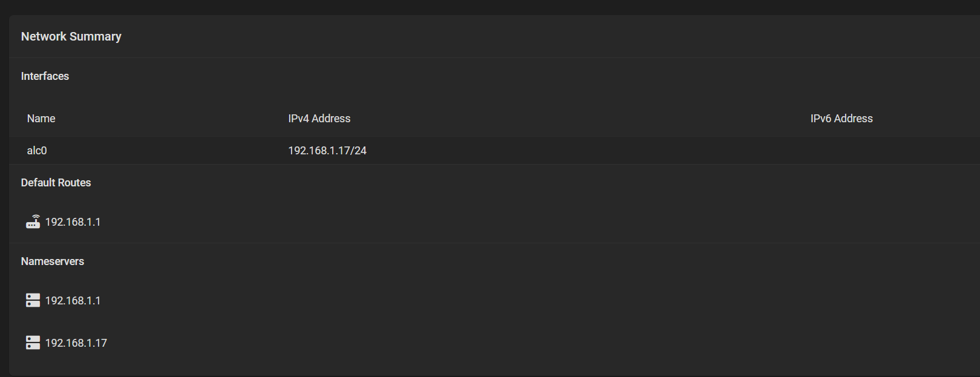Click the 192.168.1.1 nameserver address text
Screen dimensions: 980x377
point(73,301)
